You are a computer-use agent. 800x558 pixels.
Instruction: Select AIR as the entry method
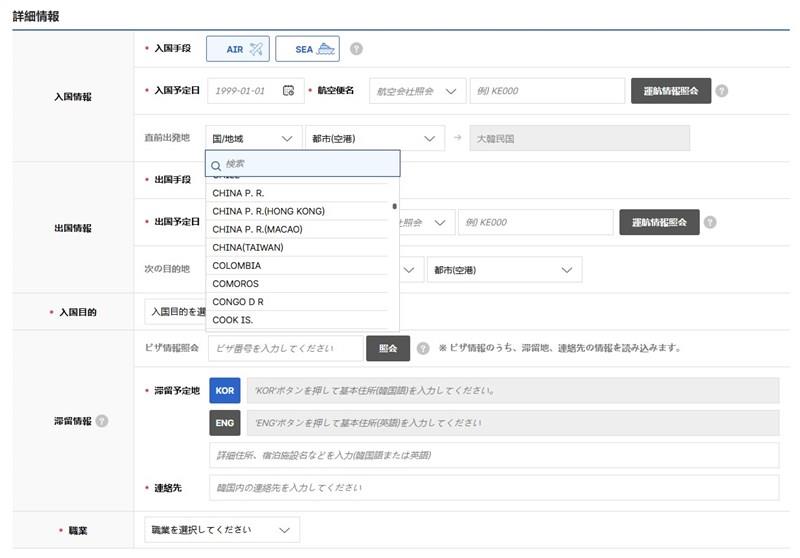tap(237, 48)
